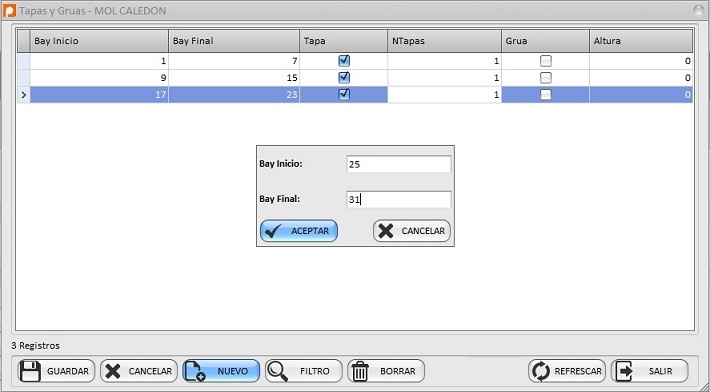Image resolution: width=710 pixels, height=392 pixels.
Task: Open the FILTRO search filter
Action: (303, 371)
